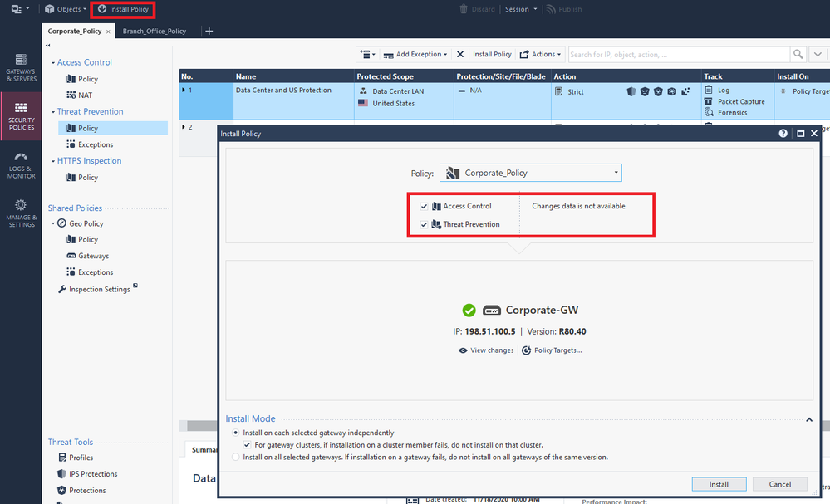
Task: Select Inspection Settings in Shared Policies
Action: (99, 289)
